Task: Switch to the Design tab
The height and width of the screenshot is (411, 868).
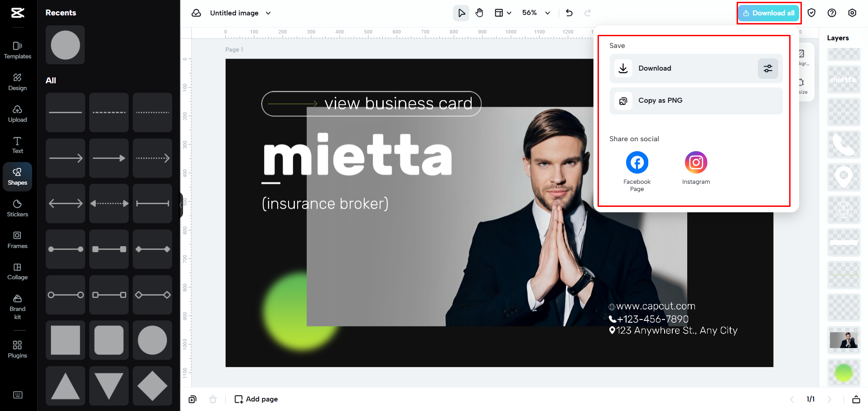Action: tap(17, 81)
